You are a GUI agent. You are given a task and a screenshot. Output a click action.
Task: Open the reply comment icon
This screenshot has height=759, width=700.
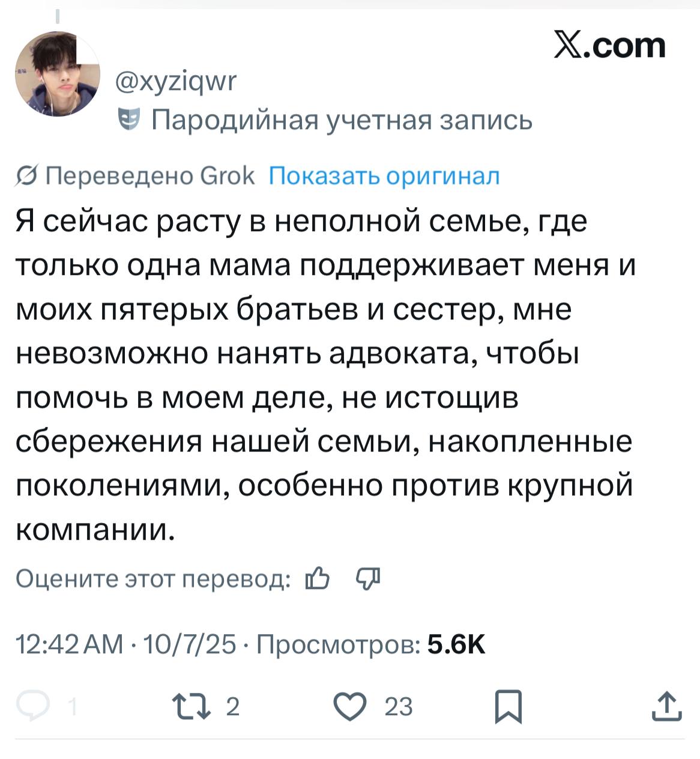(x=34, y=706)
